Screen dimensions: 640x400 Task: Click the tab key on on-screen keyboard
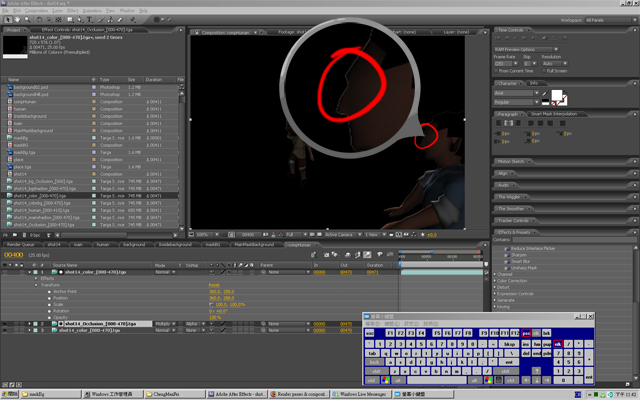pos(371,353)
